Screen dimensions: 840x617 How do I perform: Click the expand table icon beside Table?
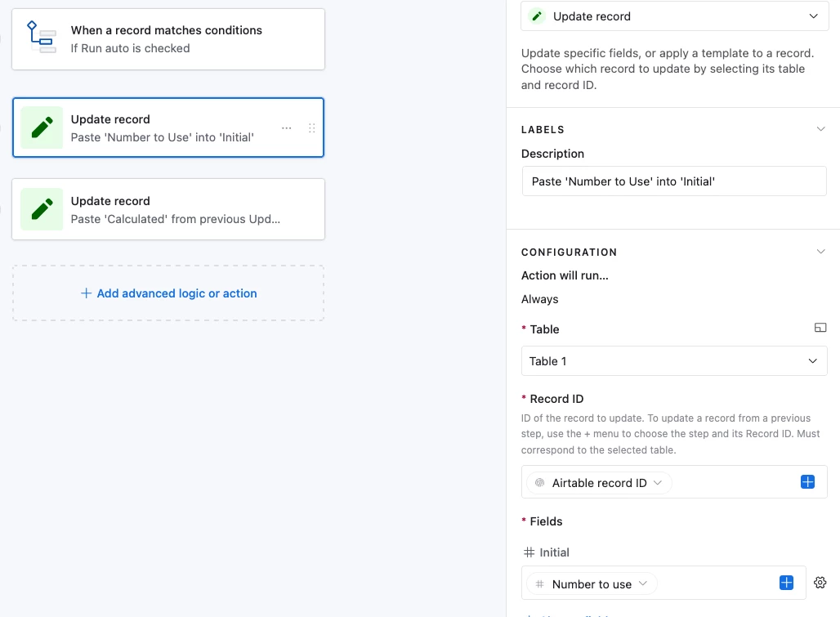tap(820, 328)
